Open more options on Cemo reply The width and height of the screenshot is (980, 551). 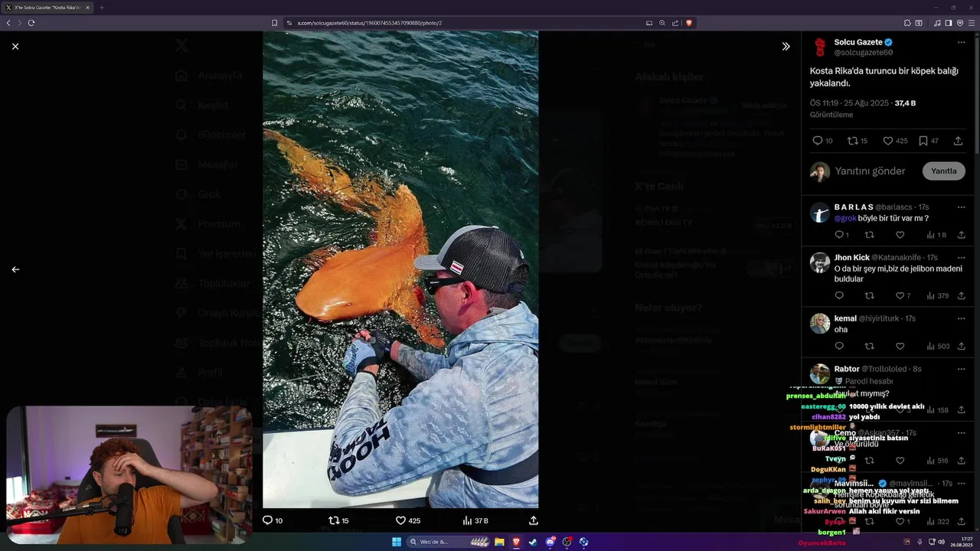click(x=961, y=433)
